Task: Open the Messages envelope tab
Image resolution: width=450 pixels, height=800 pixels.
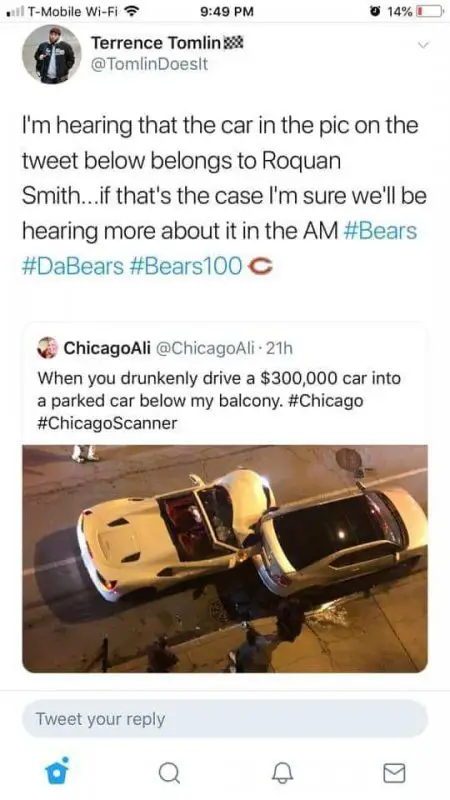Action: pos(394,773)
